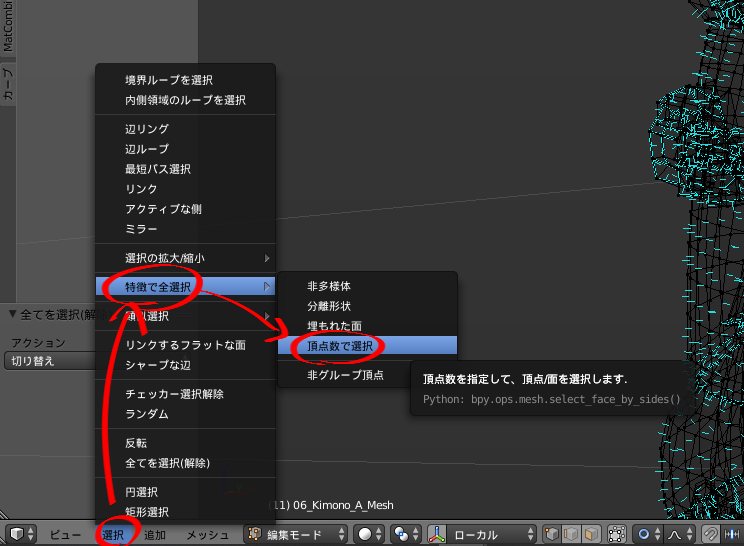Toggle the snap magnet icon
This screenshot has height=546, width=744.
pos(710,534)
